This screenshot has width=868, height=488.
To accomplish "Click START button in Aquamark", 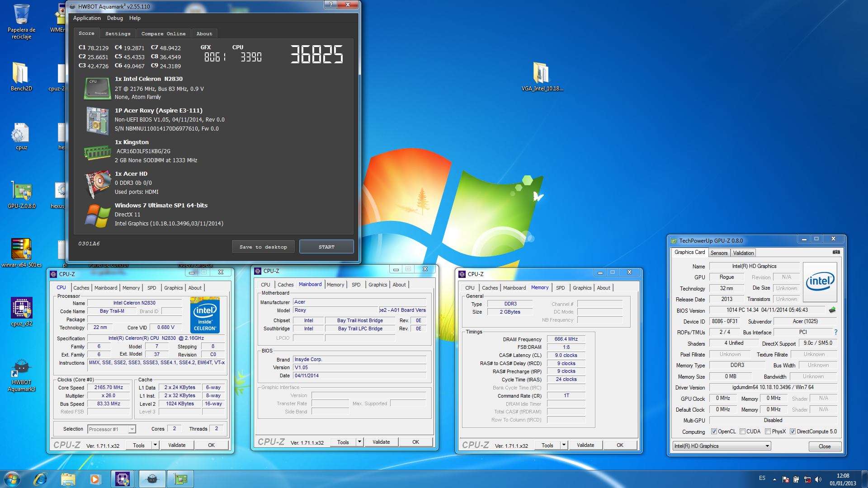I will pyautogui.click(x=326, y=247).
